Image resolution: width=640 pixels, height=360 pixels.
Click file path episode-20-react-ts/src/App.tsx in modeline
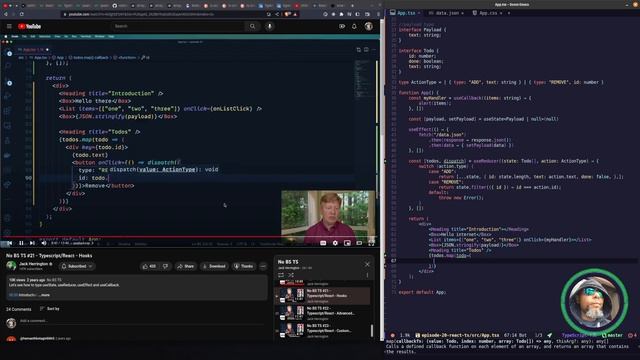(460, 335)
